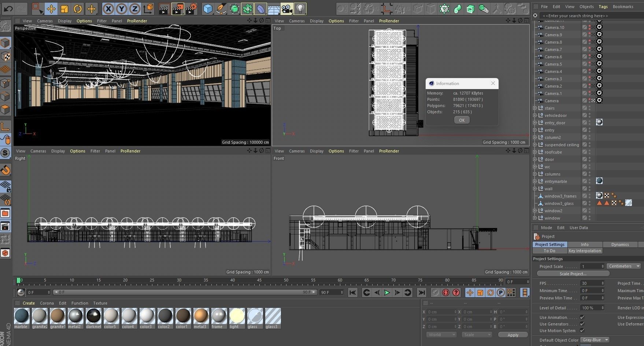Click Render View clapperboard icon

[x=164, y=8]
